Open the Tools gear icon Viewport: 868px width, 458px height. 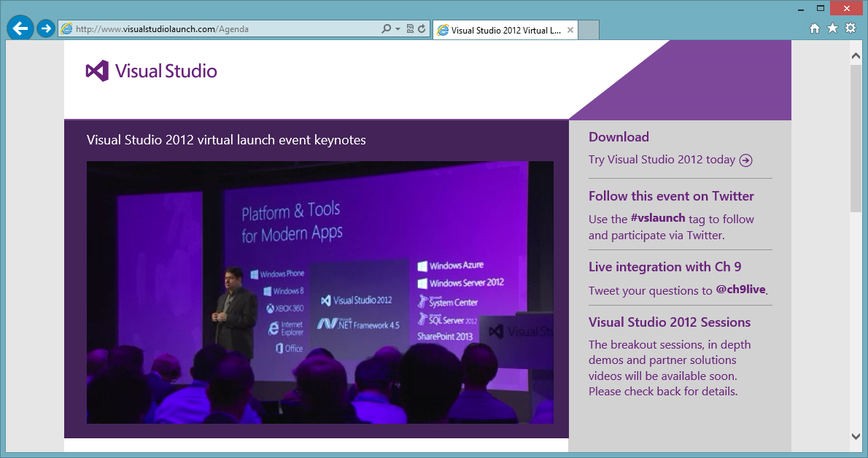(x=850, y=28)
